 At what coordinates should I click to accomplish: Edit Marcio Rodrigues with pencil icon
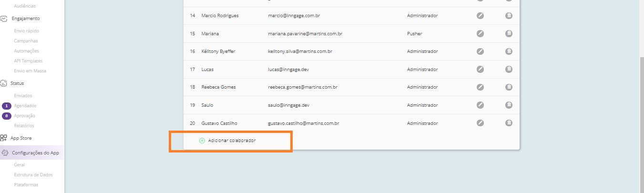click(x=480, y=16)
